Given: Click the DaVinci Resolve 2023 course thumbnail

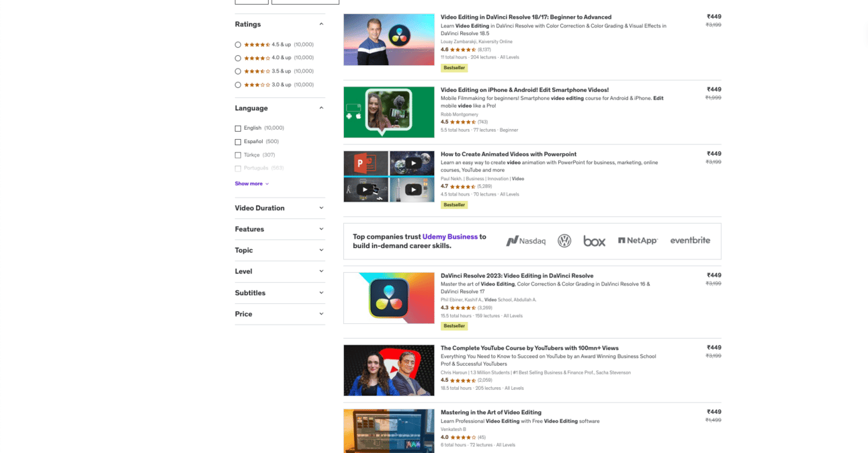Looking at the screenshot, I should pyautogui.click(x=389, y=298).
